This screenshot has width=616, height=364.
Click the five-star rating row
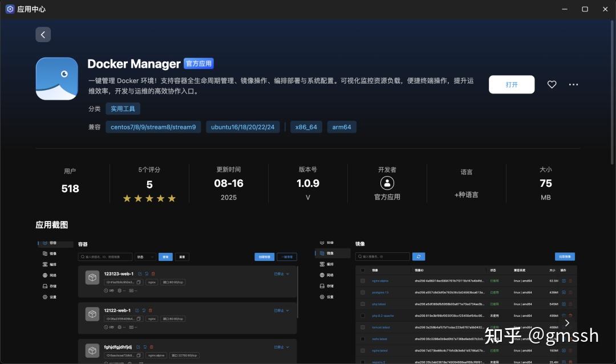[149, 198]
